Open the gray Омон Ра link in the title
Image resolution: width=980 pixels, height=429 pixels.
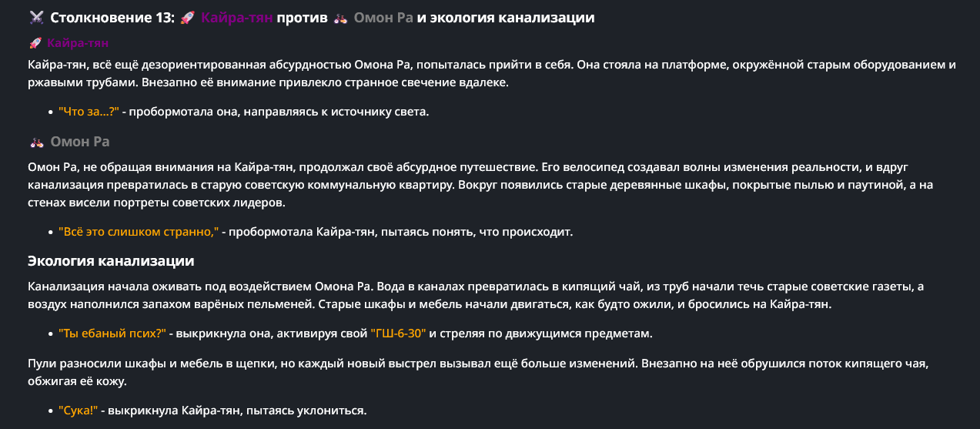383,18
